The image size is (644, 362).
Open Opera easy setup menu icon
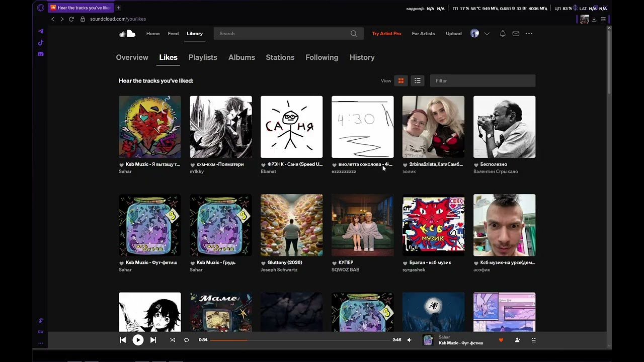pos(603,19)
